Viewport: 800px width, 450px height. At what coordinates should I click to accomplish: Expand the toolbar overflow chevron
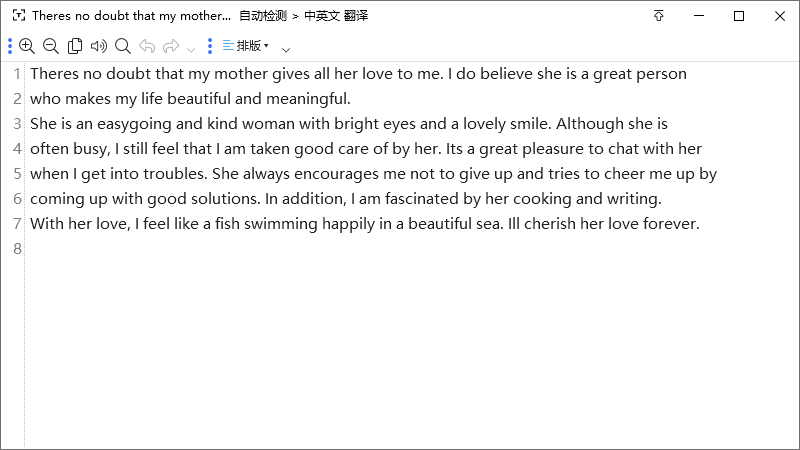point(286,49)
